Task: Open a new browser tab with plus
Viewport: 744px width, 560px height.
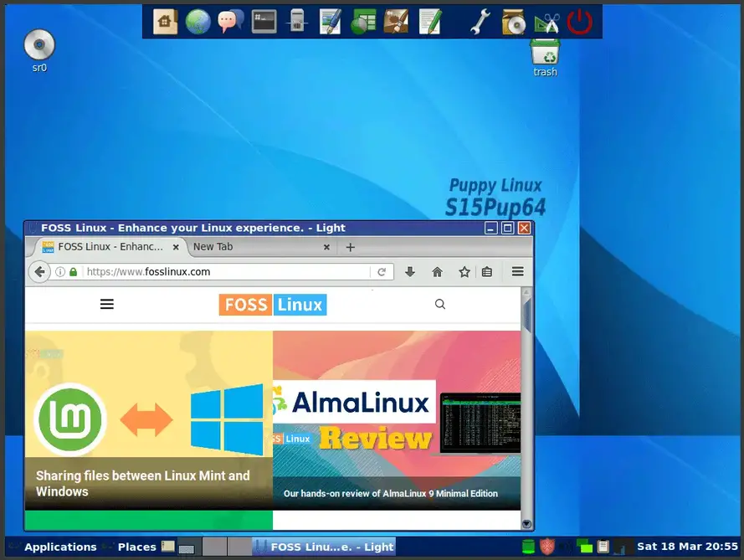Action: tap(350, 247)
